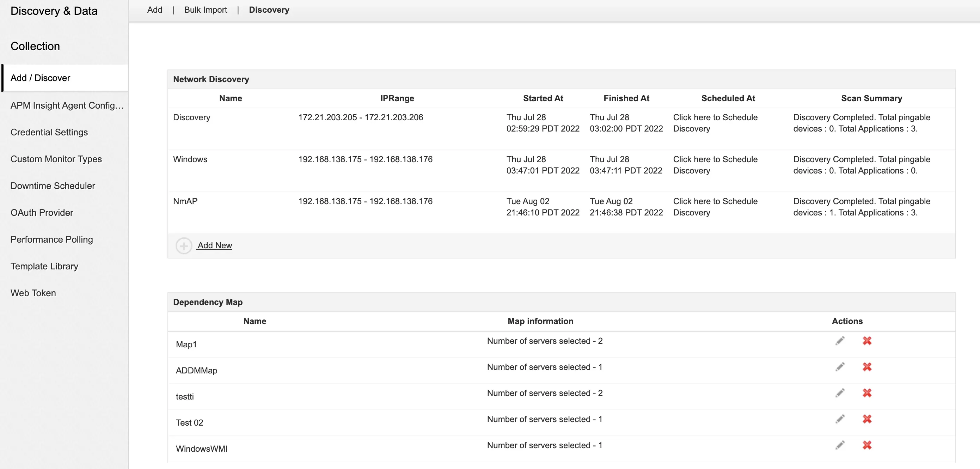Delete the Test 02 map entry
The height and width of the screenshot is (469, 980).
point(867,419)
